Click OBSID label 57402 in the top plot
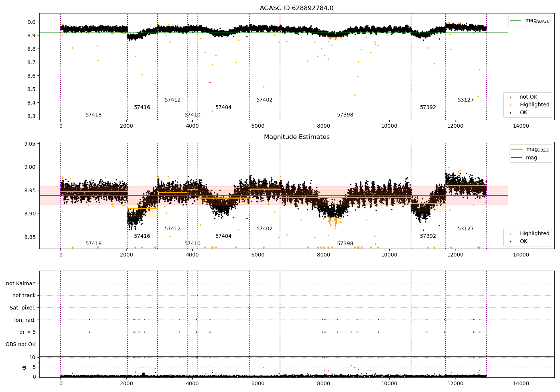The width and height of the screenshot is (560, 392). (264, 100)
